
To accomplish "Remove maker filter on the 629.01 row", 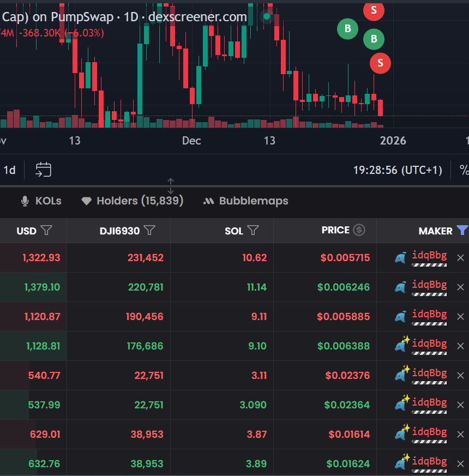I will pyautogui.click(x=460, y=435).
